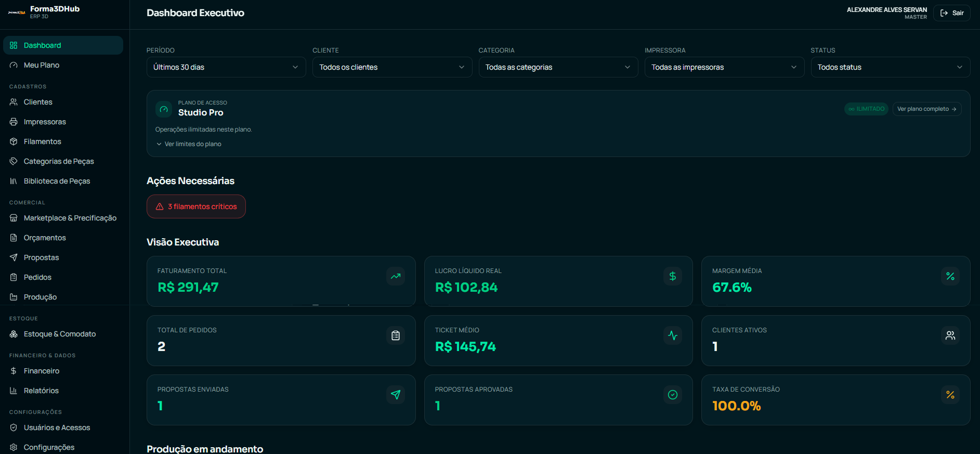
Task: Go to Clientes in the sidebar
Action: point(63,102)
